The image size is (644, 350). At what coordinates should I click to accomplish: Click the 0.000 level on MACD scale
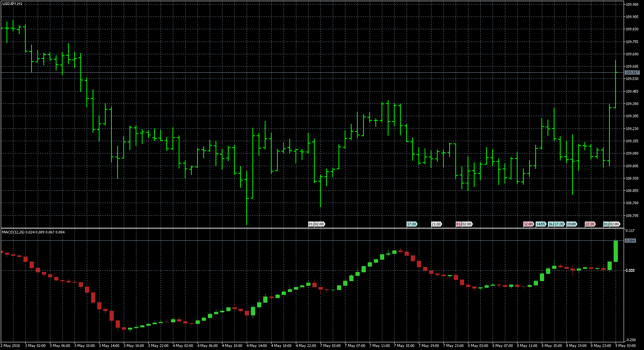(630, 270)
